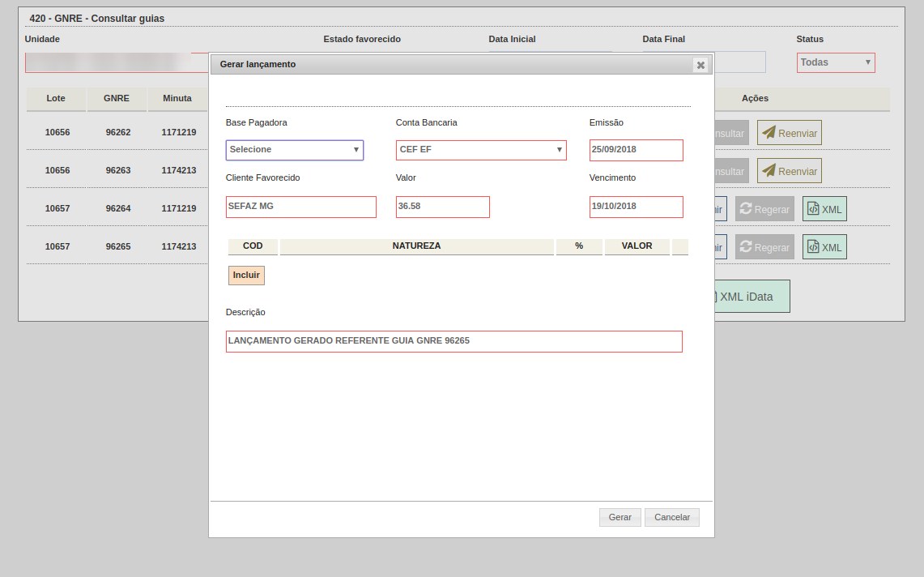
Task: Click Reenviar for GNRE 96262
Action: tap(789, 134)
